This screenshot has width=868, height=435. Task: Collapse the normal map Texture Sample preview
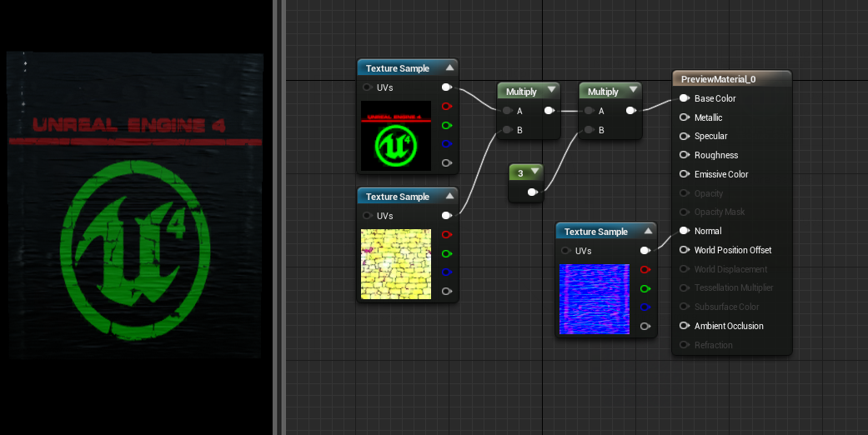point(648,231)
